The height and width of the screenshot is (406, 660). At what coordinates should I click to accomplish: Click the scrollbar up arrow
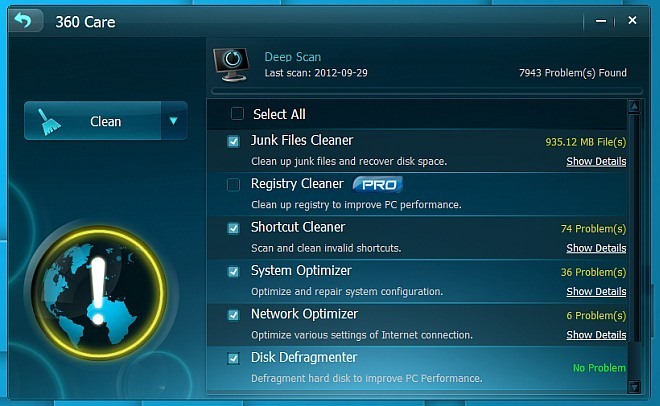pos(634,106)
